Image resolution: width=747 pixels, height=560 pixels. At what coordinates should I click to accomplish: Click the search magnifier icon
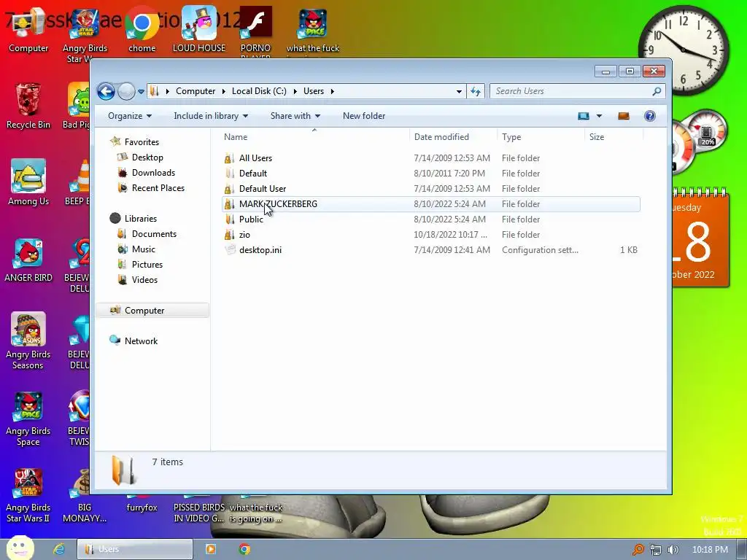[657, 91]
